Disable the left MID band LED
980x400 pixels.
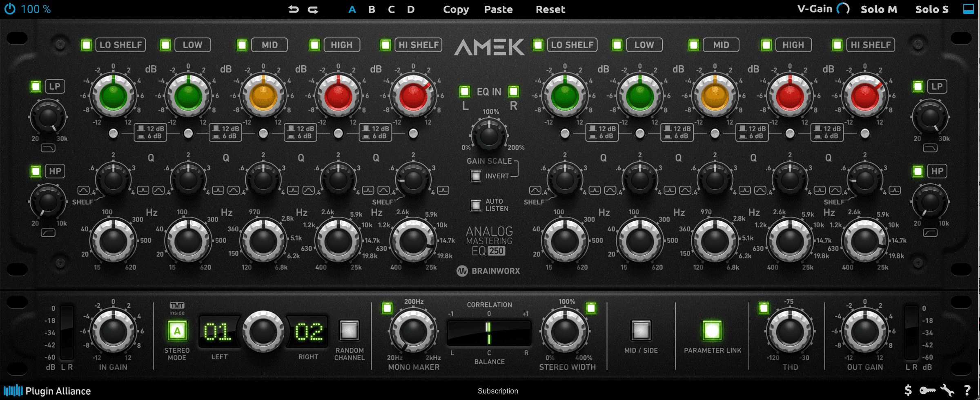click(242, 44)
